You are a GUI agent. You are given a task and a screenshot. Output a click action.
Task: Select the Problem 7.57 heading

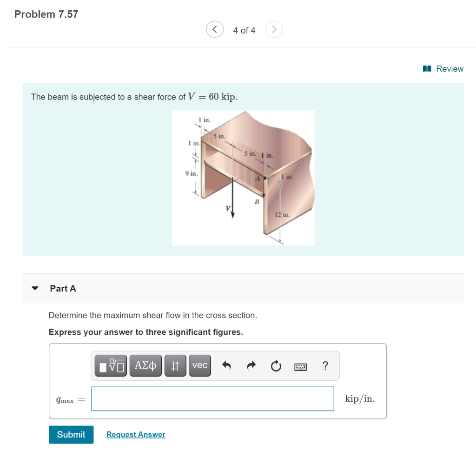pos(46,14)
